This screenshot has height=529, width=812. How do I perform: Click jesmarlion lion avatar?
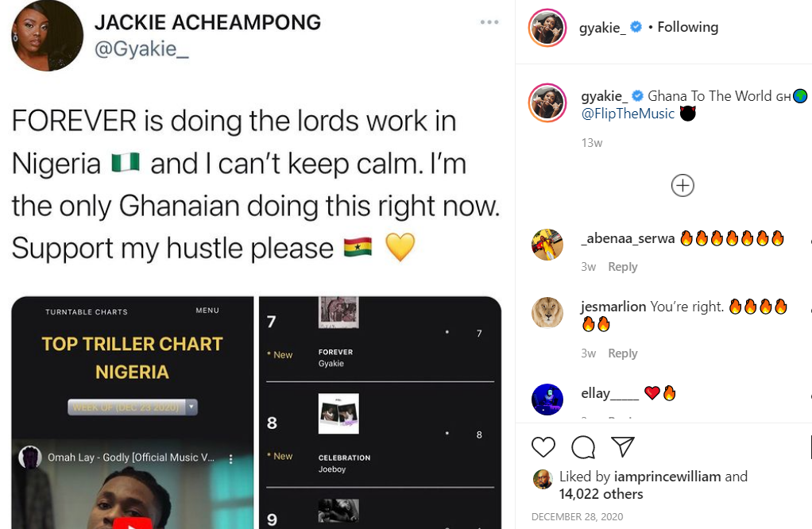pos(547,313)
